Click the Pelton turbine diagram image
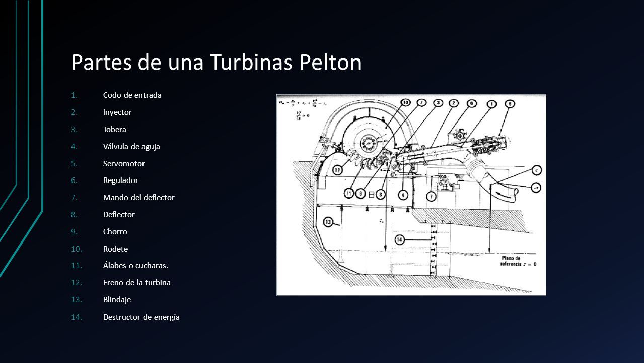The width and height of the screenshot is (644, 363). tap(411, 195)
